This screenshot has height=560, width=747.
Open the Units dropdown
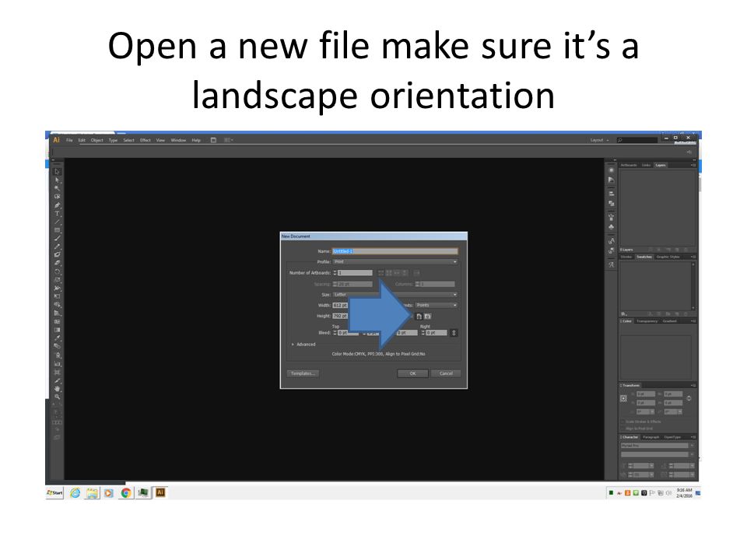point(437,305)
